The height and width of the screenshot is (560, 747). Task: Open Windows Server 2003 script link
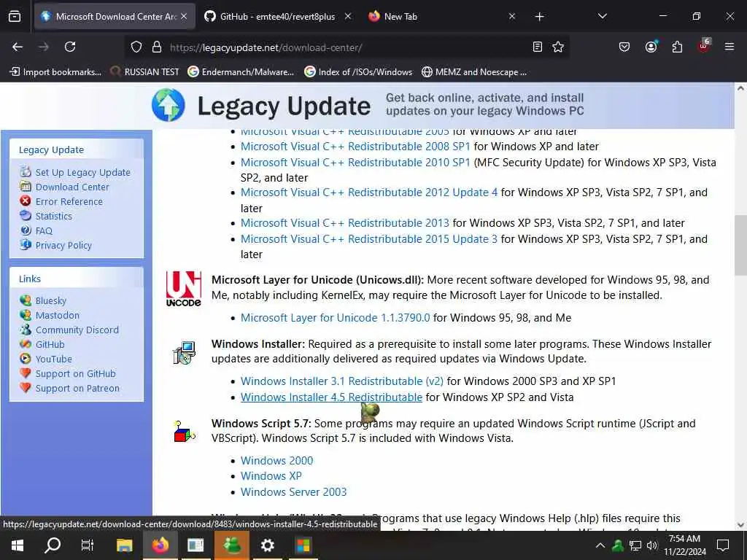pyautogui.click(x=293, y=492)
